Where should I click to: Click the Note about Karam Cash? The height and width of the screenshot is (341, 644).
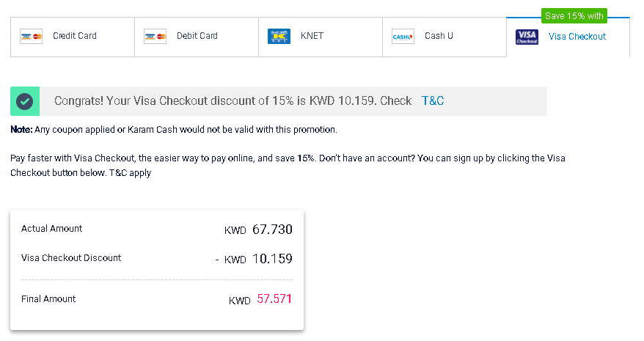click(174, 130)
